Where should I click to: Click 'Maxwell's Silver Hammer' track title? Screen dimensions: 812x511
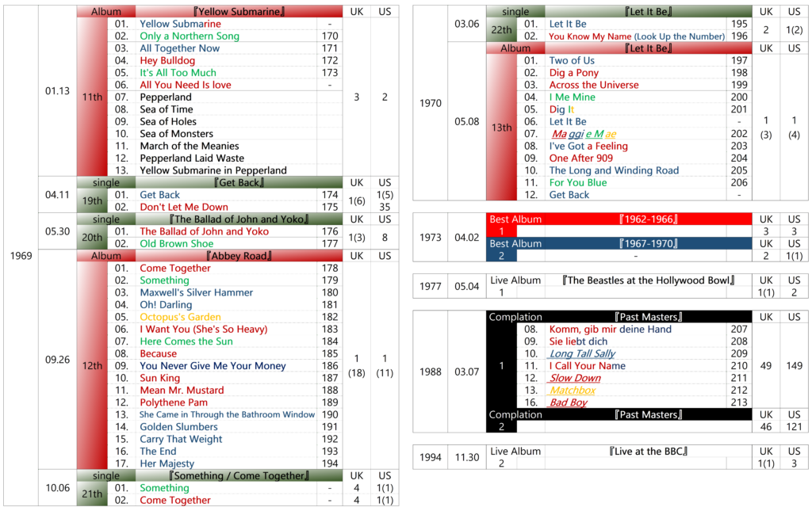196,292
